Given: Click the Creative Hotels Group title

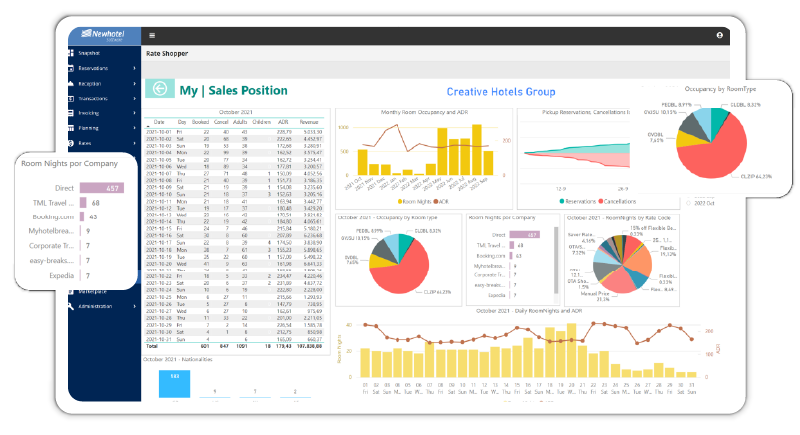Looking at the screenshot, I should 501,92.
